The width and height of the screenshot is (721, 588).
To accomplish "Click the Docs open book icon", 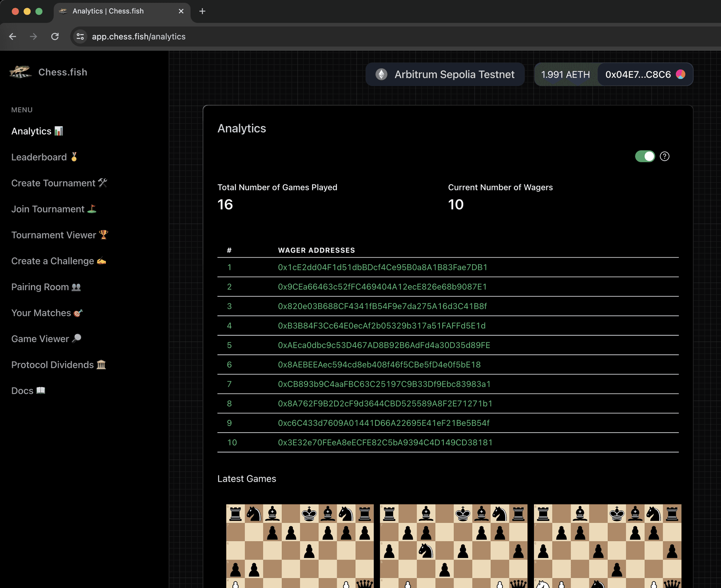I will pyautogui.click(x=41, y=390).
